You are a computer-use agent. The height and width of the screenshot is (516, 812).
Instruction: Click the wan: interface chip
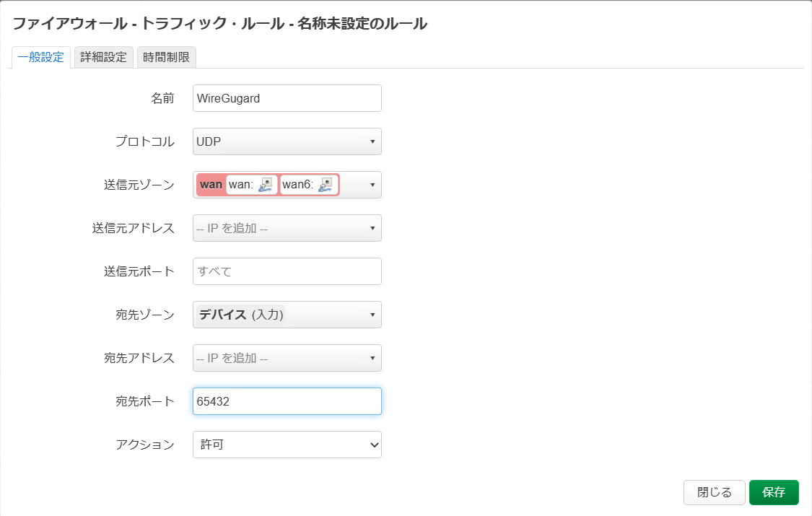coord(251,185)
